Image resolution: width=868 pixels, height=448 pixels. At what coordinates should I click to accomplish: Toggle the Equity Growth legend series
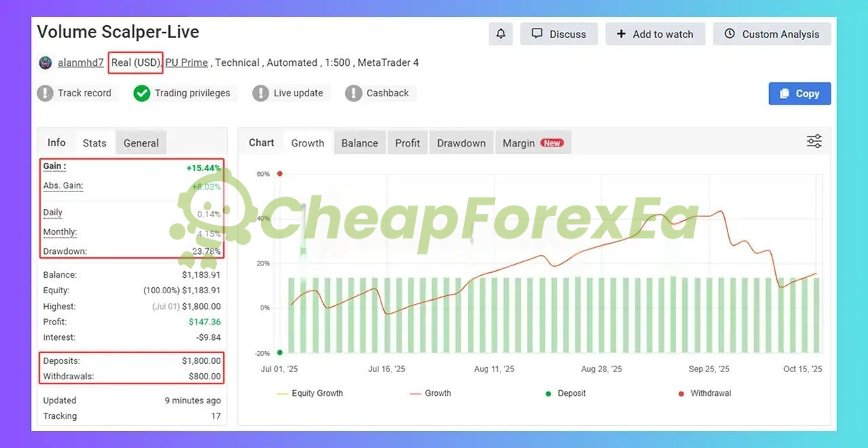pyautogui.click(x=310, y=393)
